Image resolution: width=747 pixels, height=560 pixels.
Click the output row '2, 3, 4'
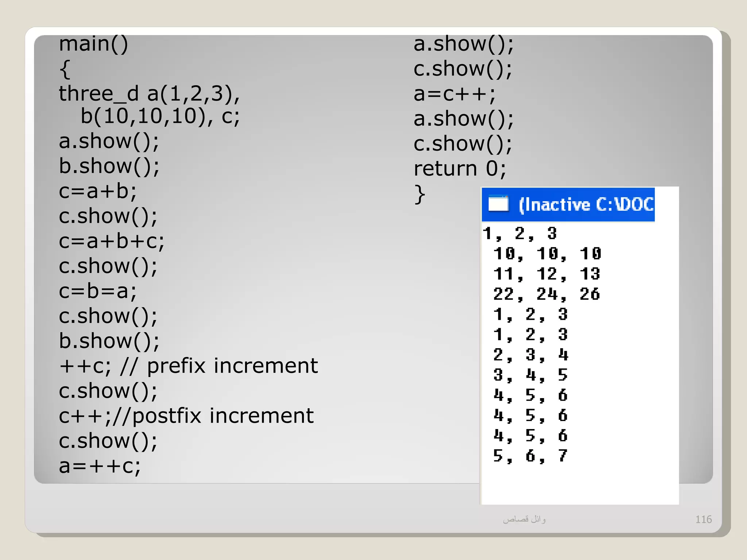pos(531,355)
